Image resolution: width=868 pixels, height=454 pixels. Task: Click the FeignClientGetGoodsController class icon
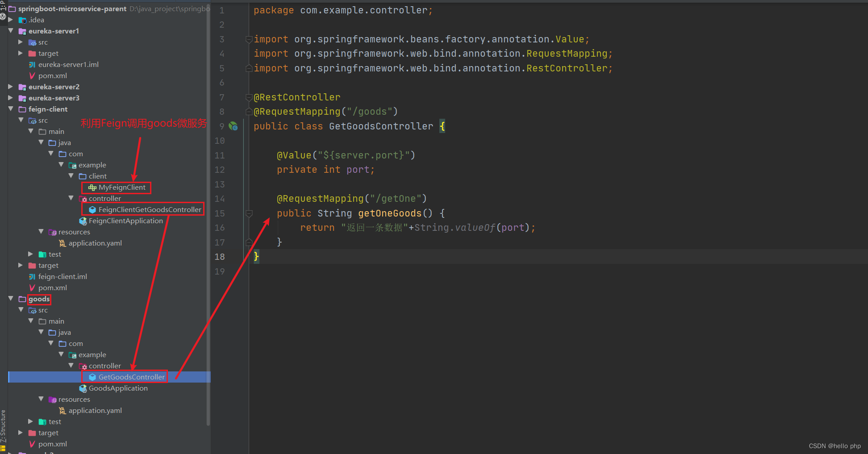point(92,210)
